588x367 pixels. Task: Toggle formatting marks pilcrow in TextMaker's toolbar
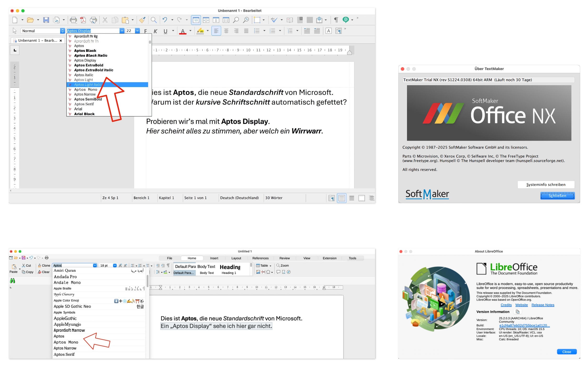(336, 20)
